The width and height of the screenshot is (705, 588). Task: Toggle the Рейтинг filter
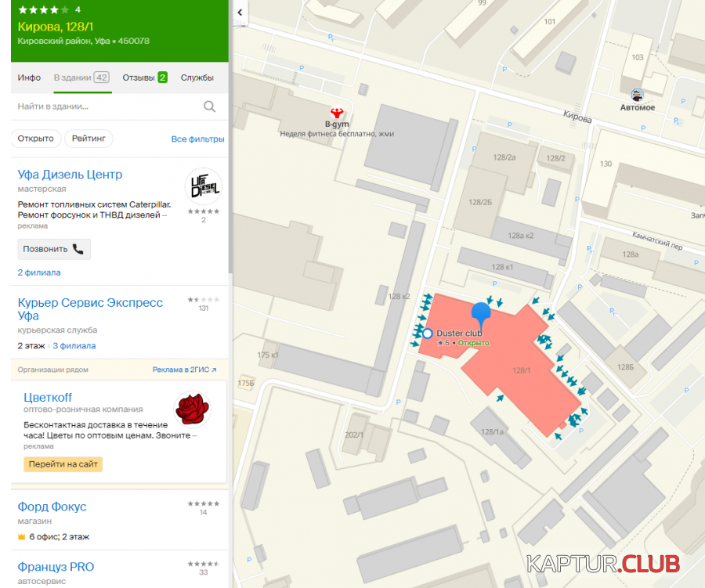(89, 139)
